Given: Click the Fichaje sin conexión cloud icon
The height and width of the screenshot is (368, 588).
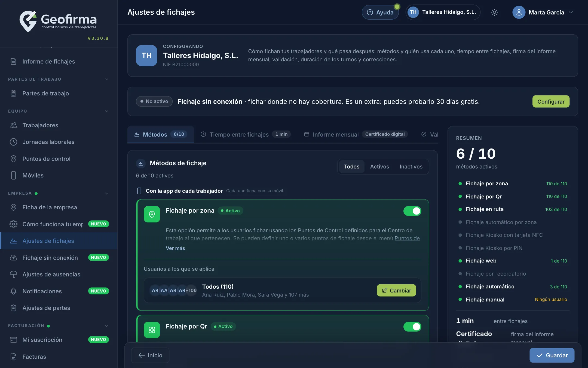Looking at the screenshot, I should [13, 258].
